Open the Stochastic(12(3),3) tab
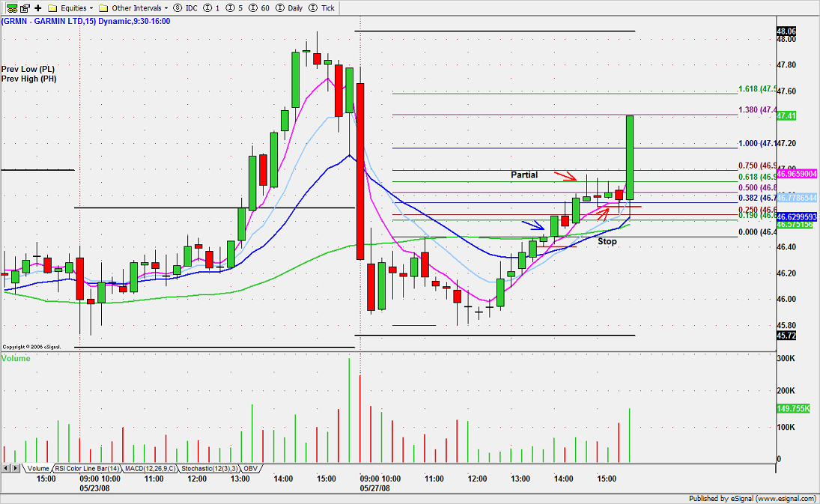 pos(210,469)
